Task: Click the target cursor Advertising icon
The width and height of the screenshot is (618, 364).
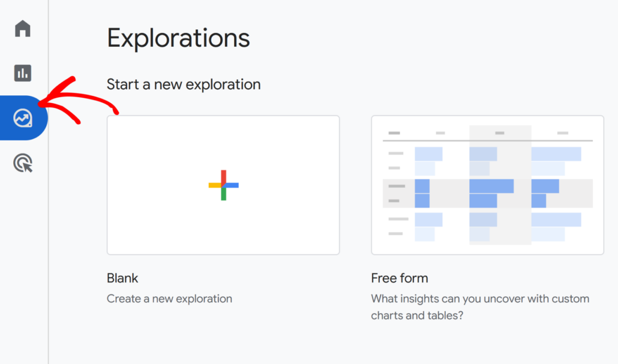Action: 22,163
